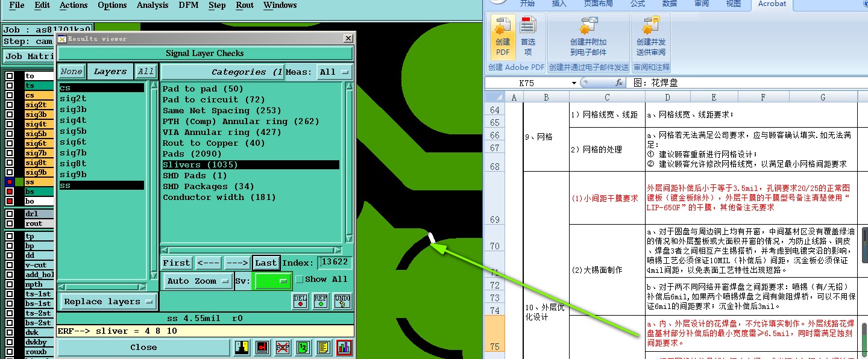868x359 pixels.
Task: Open the Options menu
Action: click(112, 5)
